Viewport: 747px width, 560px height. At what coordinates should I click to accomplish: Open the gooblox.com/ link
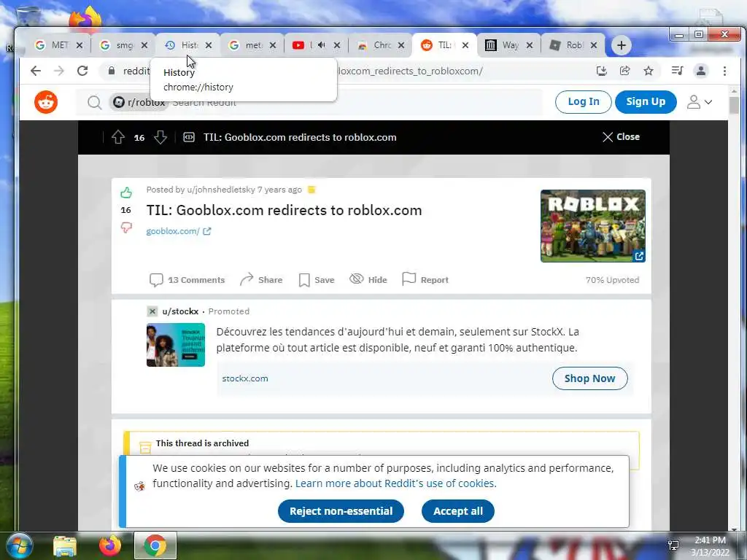172,231
